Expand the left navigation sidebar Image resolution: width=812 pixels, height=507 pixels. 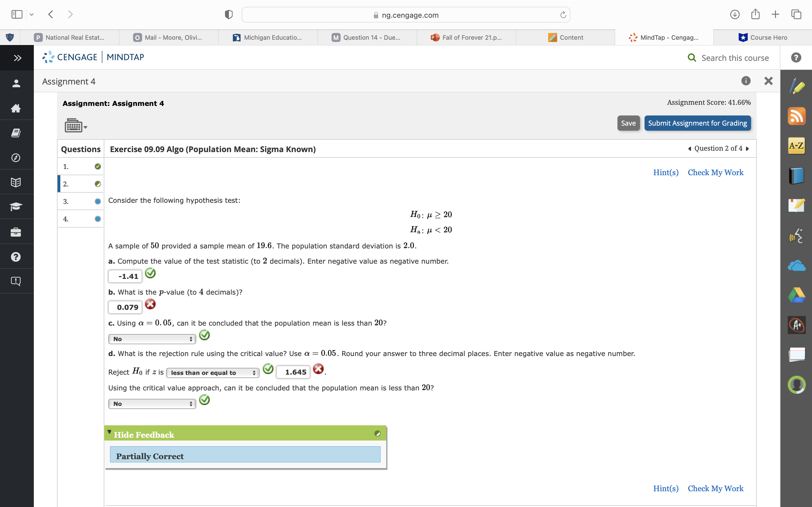[x=17, y=58]
